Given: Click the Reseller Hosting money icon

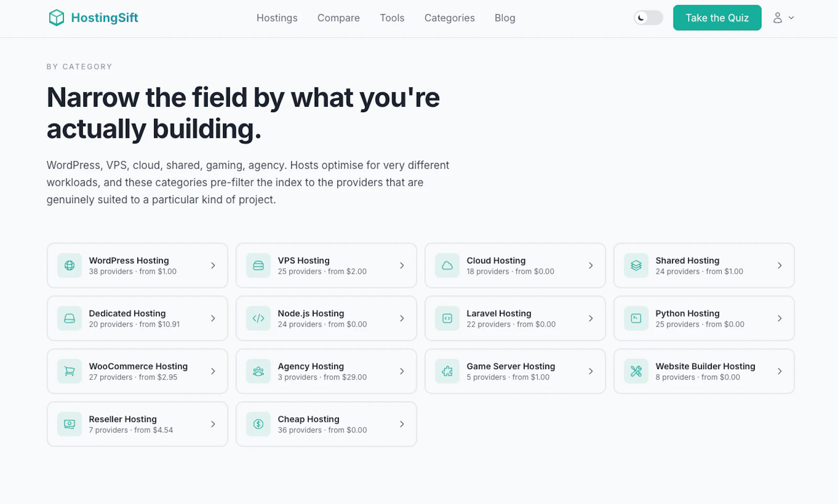Looking at the screenshot, I should (x=70, y=424).
